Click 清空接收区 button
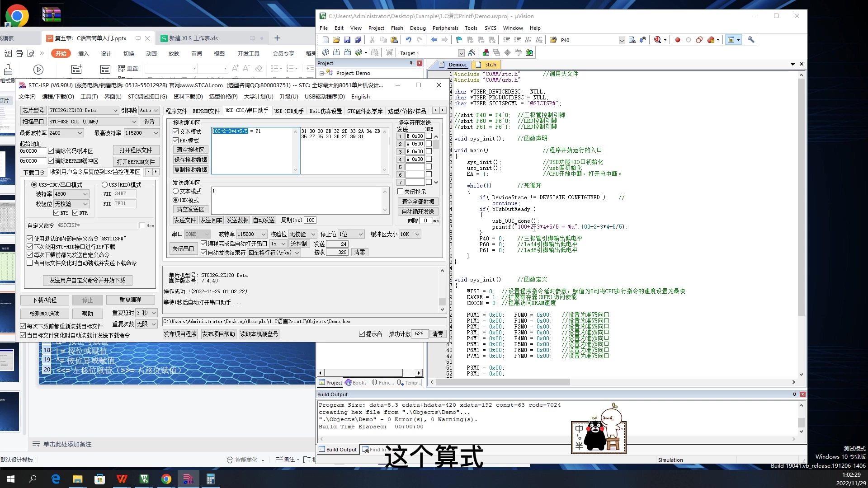This screenshot has height=488, width=868. click(x=190, y=150)
